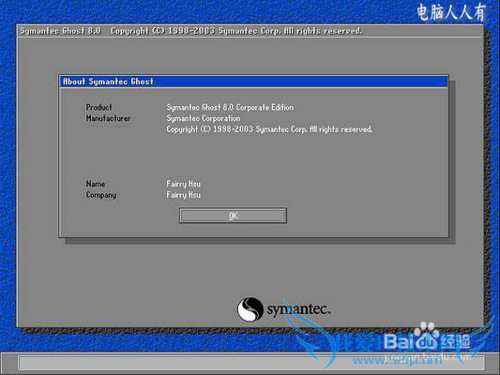Click the dialog copyright 1998-2003 line
500x375 pixels.
[269, 129]
